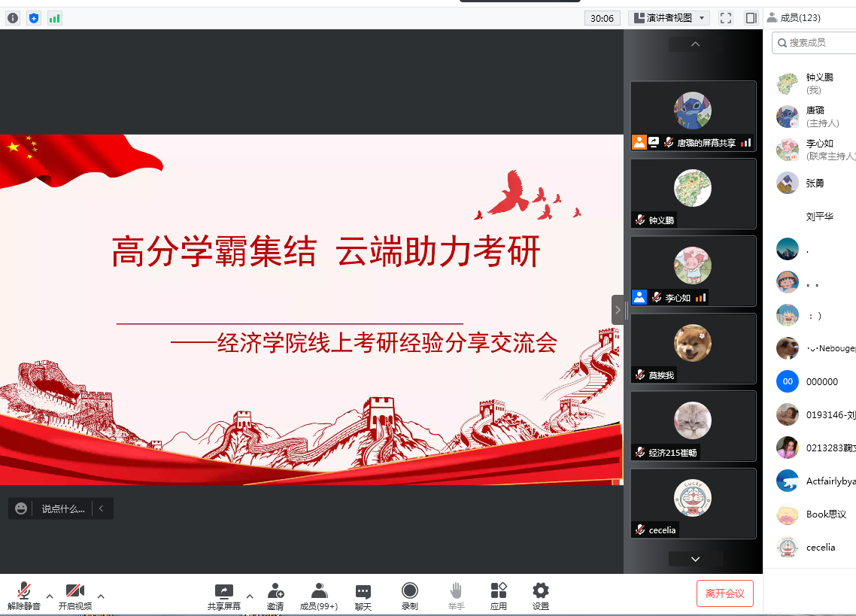The width and height of the screenshot is (856, 616).
Task: Click the red 离开会议 button
Action: tap(724, 593)
